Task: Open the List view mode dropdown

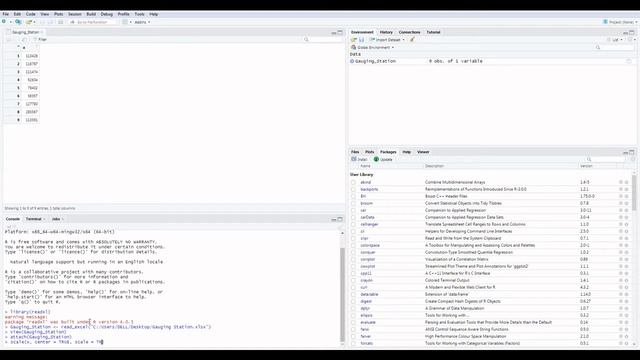Action: [615, 40]
